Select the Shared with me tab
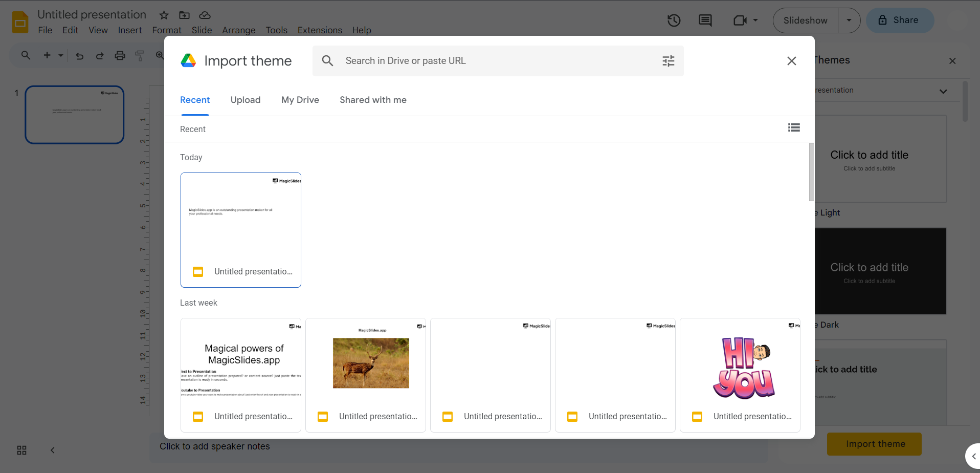This screenshot has height=473, width=980. [x=373, y=100]
